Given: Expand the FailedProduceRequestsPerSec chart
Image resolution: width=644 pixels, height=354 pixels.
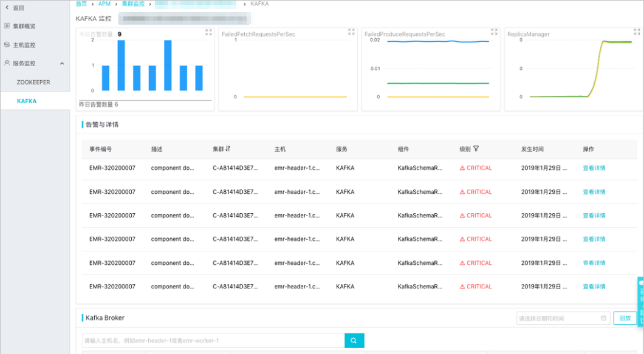Looking at the screenshot, I should click(494, 32).
